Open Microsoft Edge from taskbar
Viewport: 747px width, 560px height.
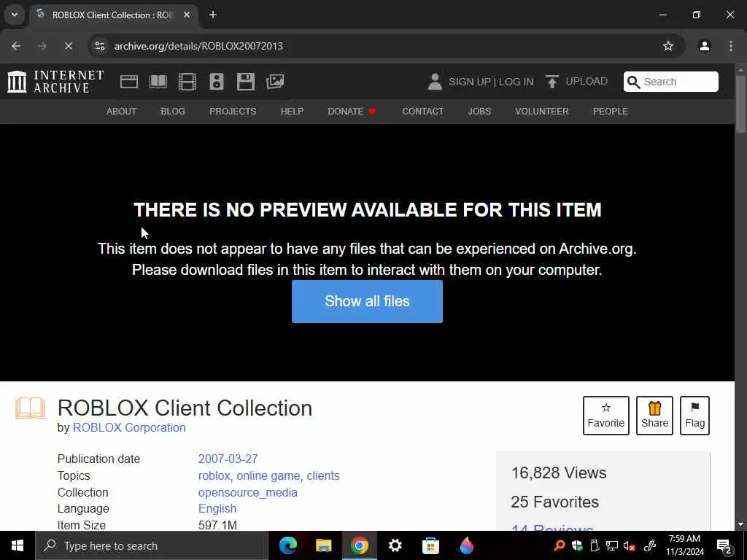click(287, 545)
